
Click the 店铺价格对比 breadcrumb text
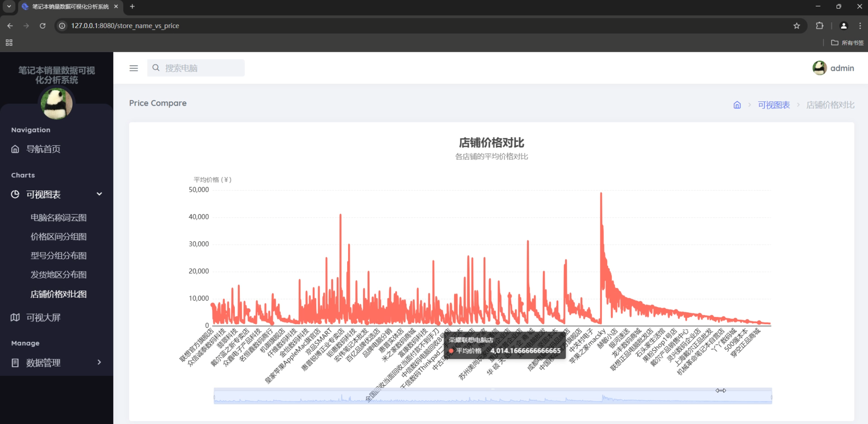[x=830, y=105]
